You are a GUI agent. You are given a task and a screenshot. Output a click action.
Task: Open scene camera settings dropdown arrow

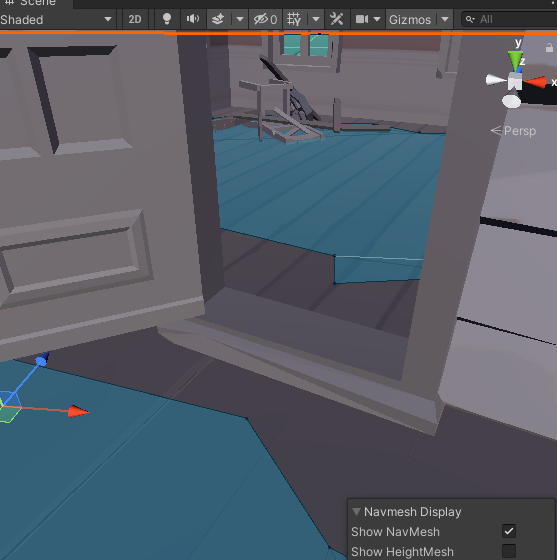point(377,19)
